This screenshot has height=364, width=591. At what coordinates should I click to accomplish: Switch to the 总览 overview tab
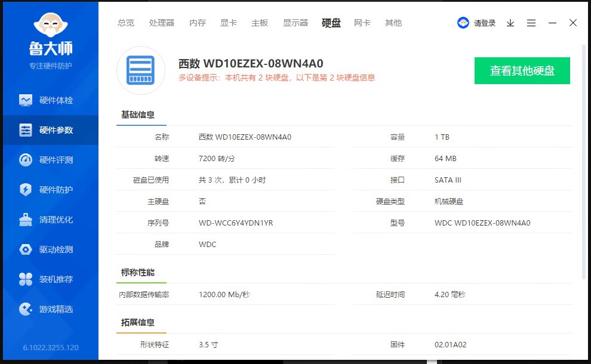pyautogui.click(x=125, y=23)
